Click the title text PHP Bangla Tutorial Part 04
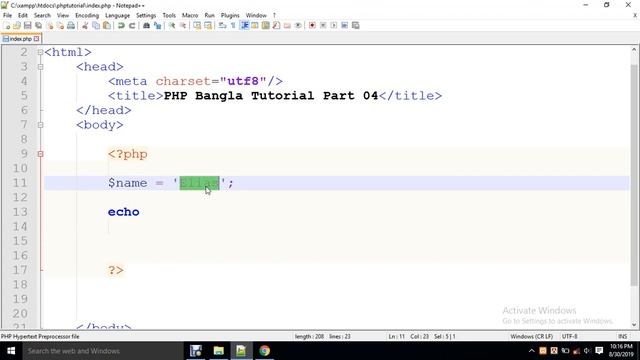The image size is (640, 360). click(271, 96)
